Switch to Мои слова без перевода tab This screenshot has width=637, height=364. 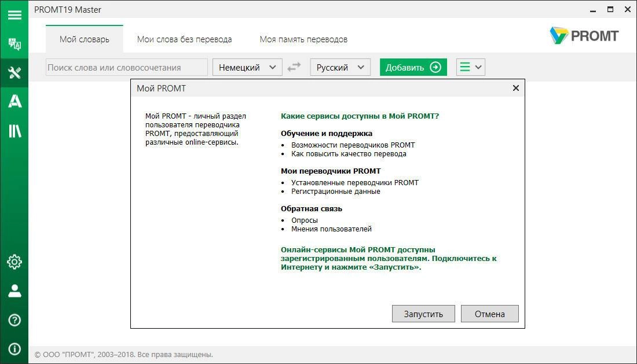point(184,39)
